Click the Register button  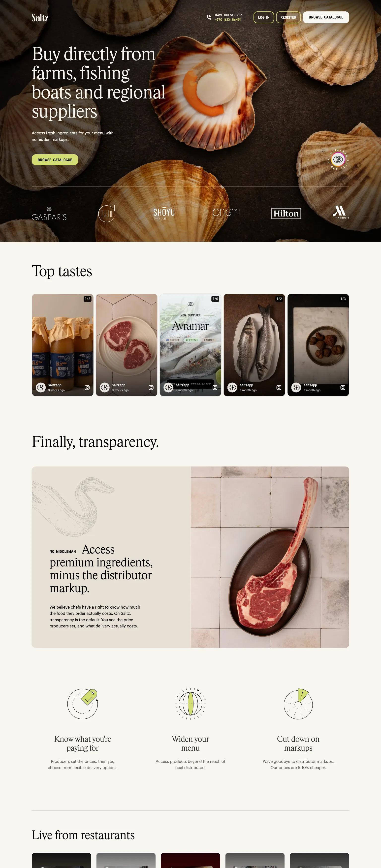288,17
